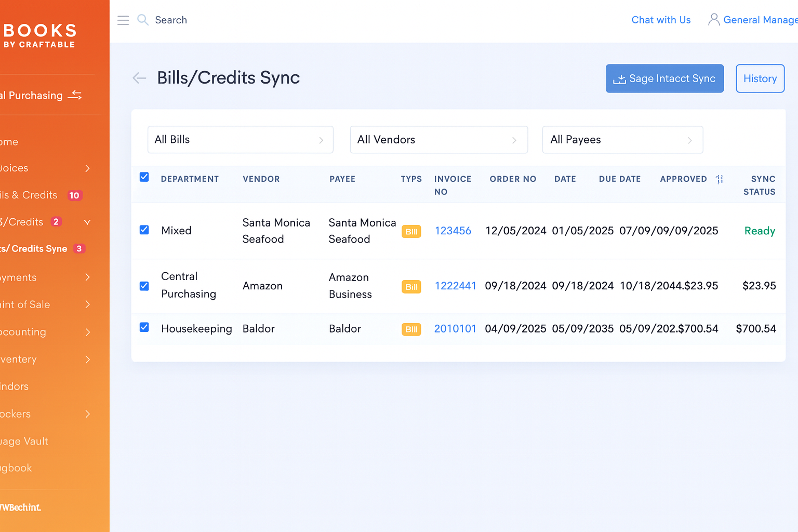This screenshot has height=532, width=798.
Task: Open Bills & Credits sidebar item
Action: click(x=31, y=195)
